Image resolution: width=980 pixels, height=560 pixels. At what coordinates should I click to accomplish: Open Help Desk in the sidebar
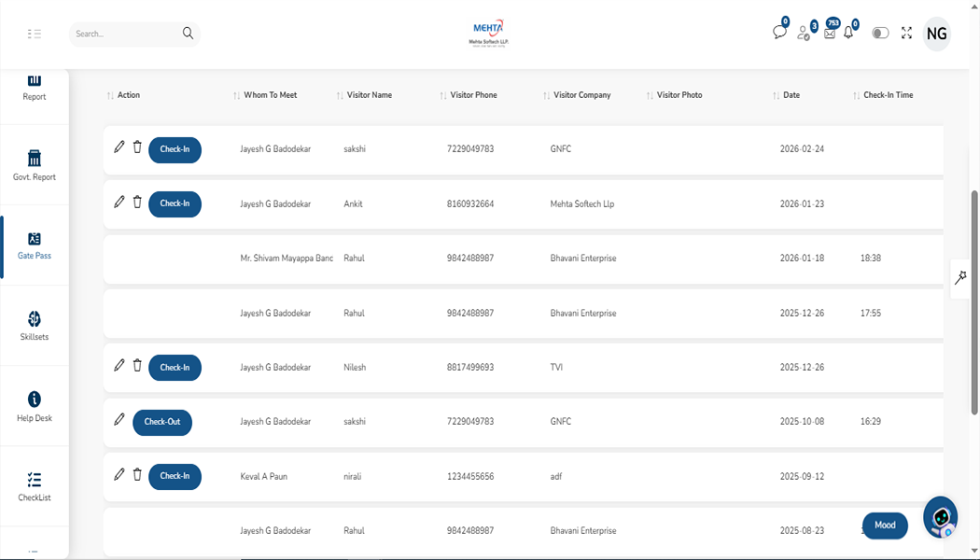[35, 406]
